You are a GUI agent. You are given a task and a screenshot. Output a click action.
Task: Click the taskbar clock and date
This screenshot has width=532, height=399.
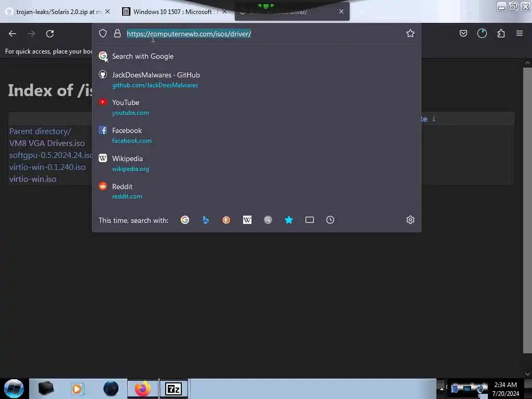pyautogui.click(x=506, y=389)
